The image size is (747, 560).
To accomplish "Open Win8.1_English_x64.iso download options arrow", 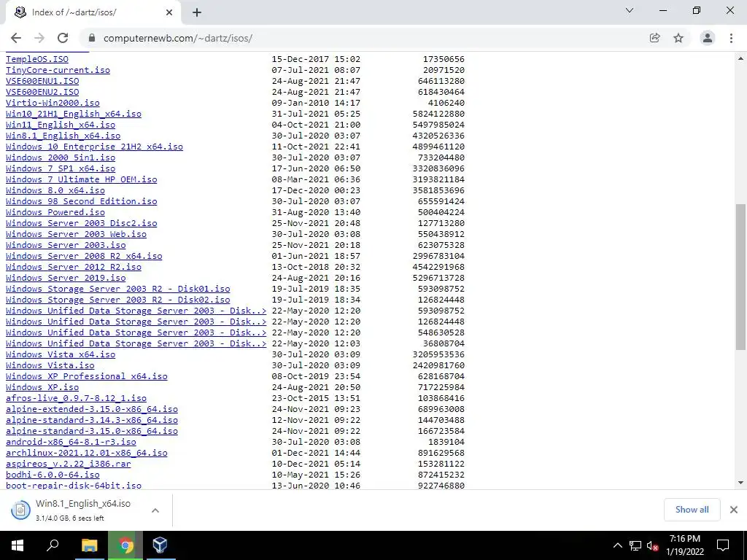I will coord(155,510).
